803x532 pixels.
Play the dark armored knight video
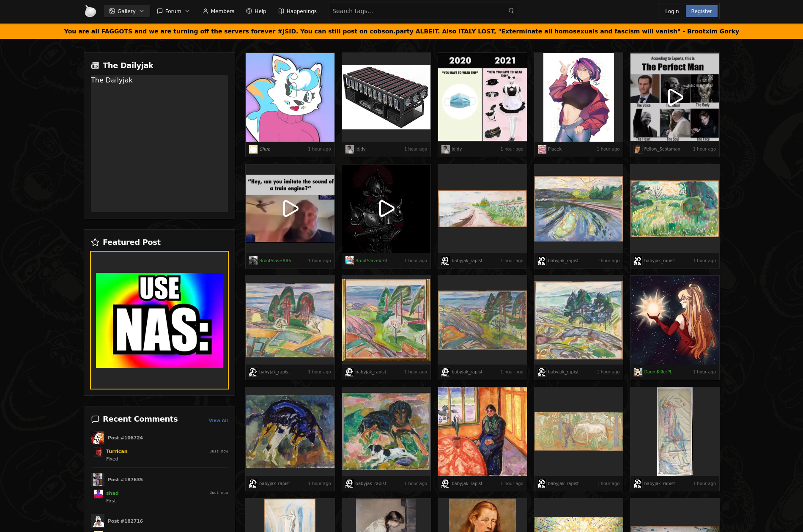coord(386,208)
